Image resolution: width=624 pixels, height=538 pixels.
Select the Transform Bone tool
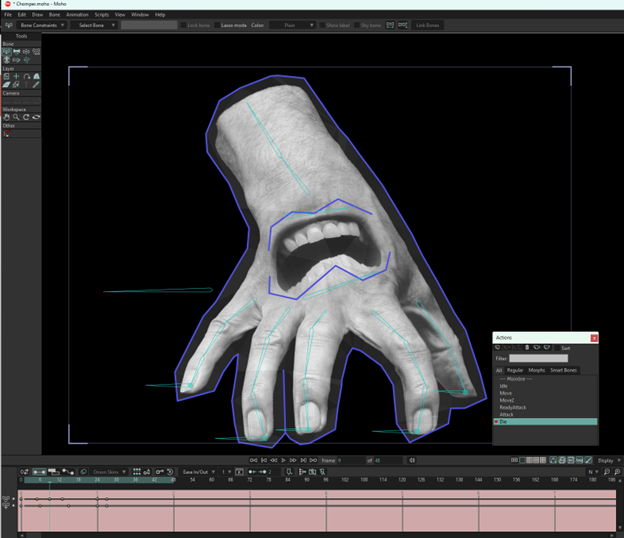coord(17,52)
